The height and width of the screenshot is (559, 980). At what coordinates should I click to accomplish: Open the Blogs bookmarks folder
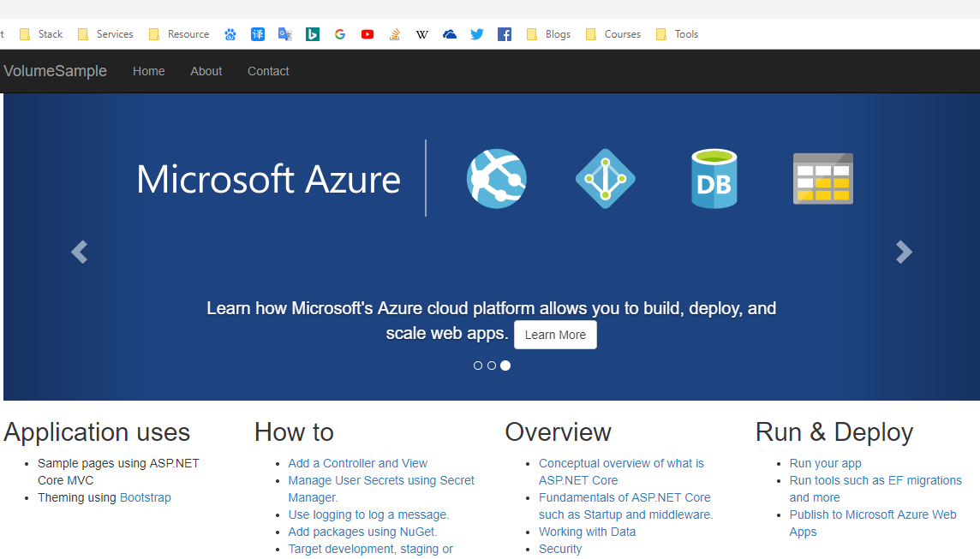pyautogui.click(x=549, y=34)
